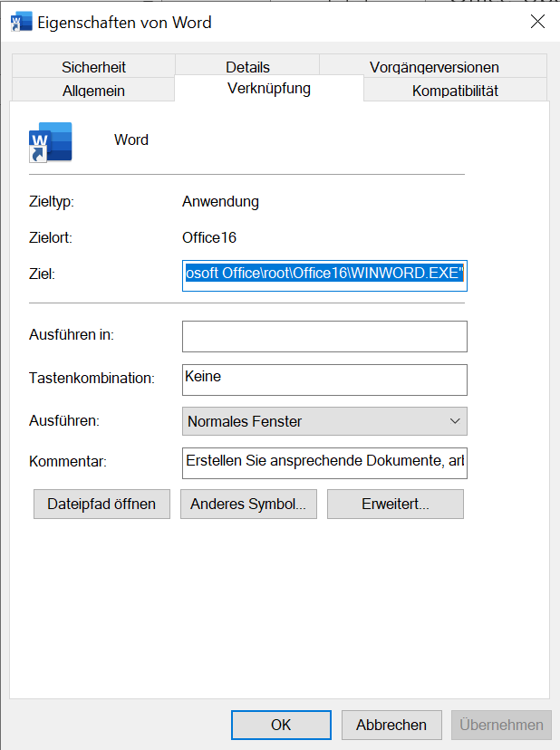Click the Ziel: label
This screenshot has height=750, width=560.
point(42,274)
